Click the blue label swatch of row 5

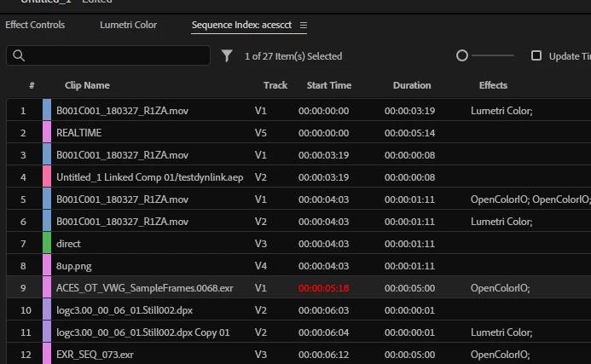coord(47,199)
